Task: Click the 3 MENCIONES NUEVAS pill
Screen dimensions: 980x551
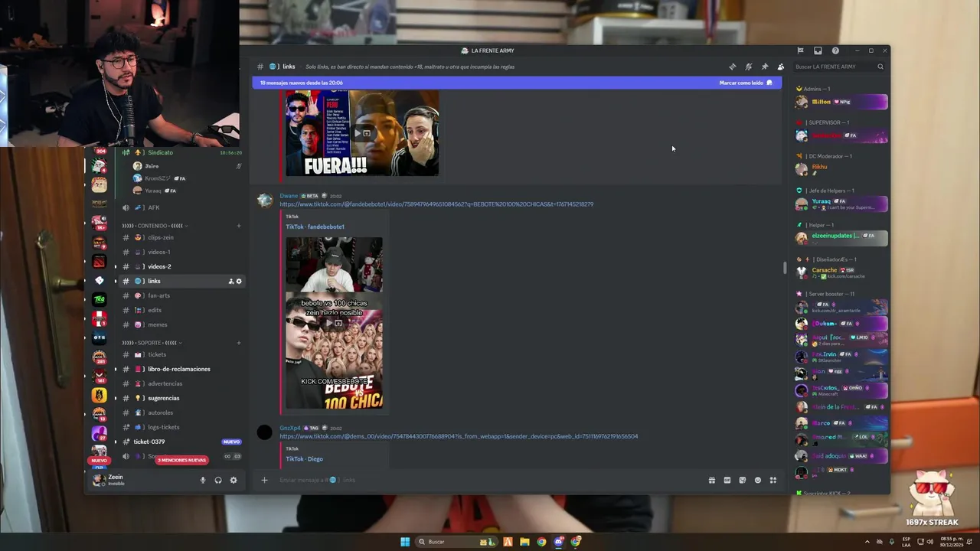Action: (x=181, y=460)
